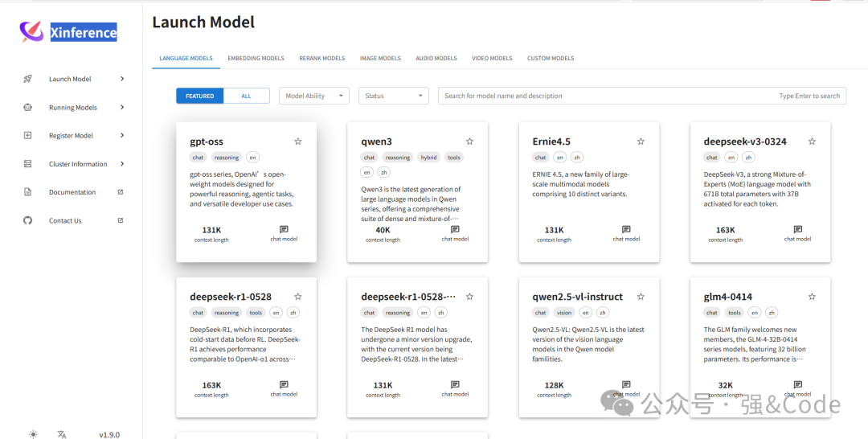Switch to the Rerank Models tab
This screenshot has width=868, height=439.
click(x=322, y=58)
